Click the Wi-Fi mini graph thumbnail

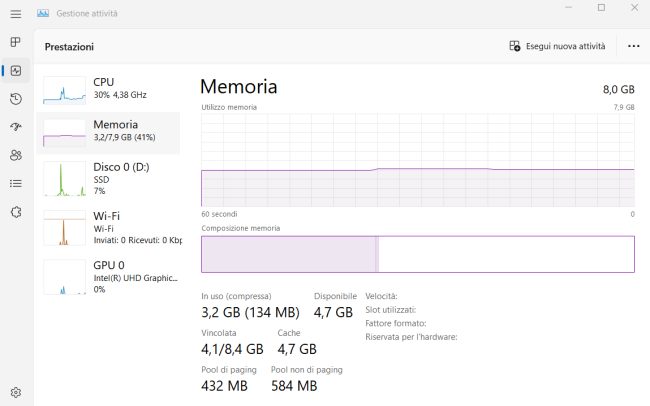tap(64, 228)
